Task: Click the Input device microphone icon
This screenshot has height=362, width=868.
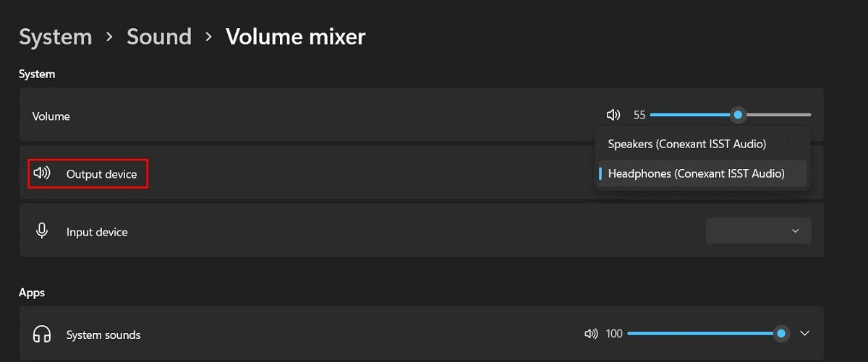Action: [x=42, y=231]
